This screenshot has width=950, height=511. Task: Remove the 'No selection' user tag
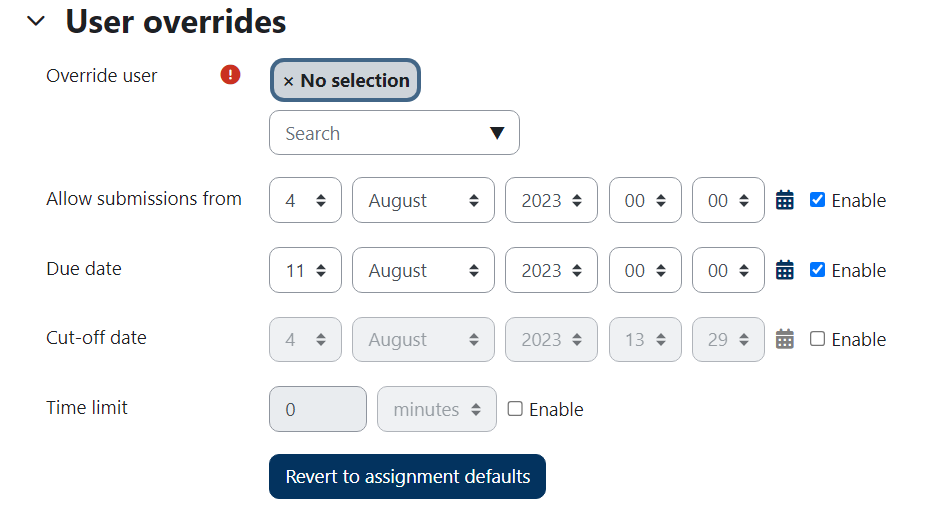289,81
